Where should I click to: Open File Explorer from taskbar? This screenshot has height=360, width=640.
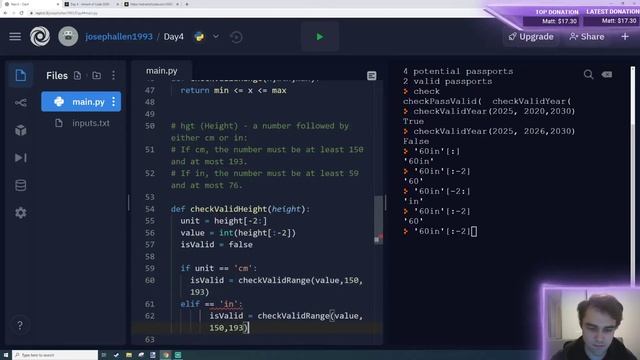tap(129, 355)
